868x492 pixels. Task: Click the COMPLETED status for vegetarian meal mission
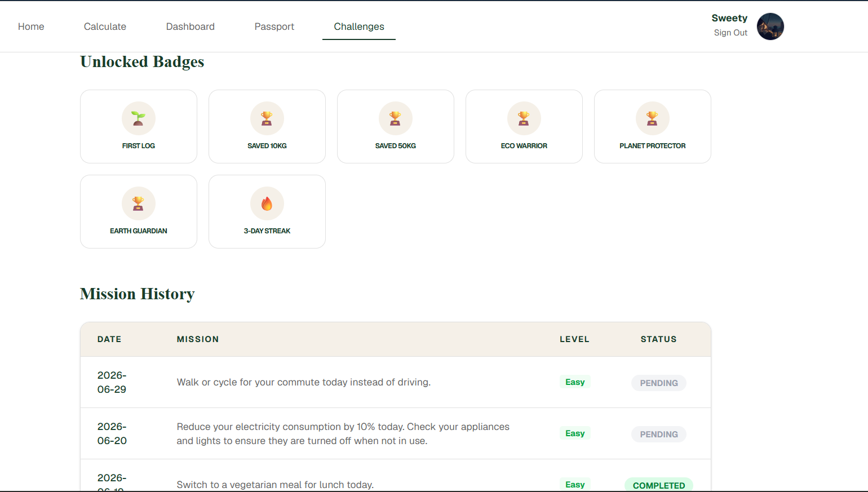click(659, 485)
